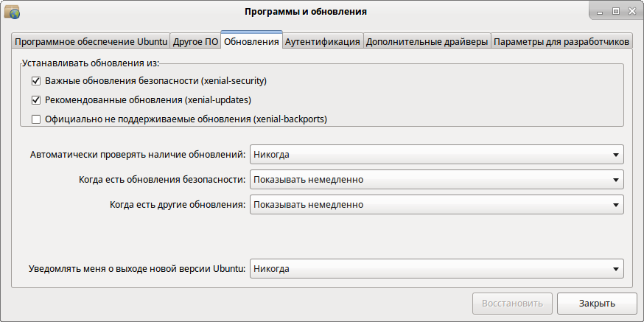Uncheck xenial-security important updates checkbox
The height and width of the screenshot is (322, 644).
tap(36, 81)
